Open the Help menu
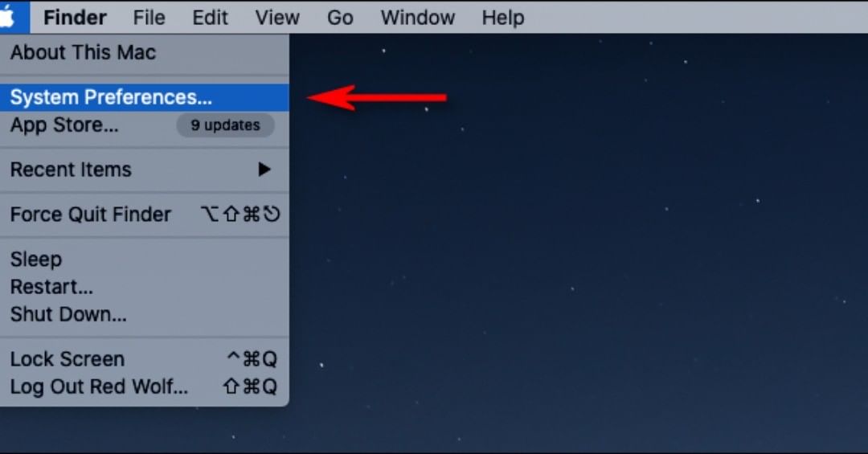868x454 pixels. point(502,17)
